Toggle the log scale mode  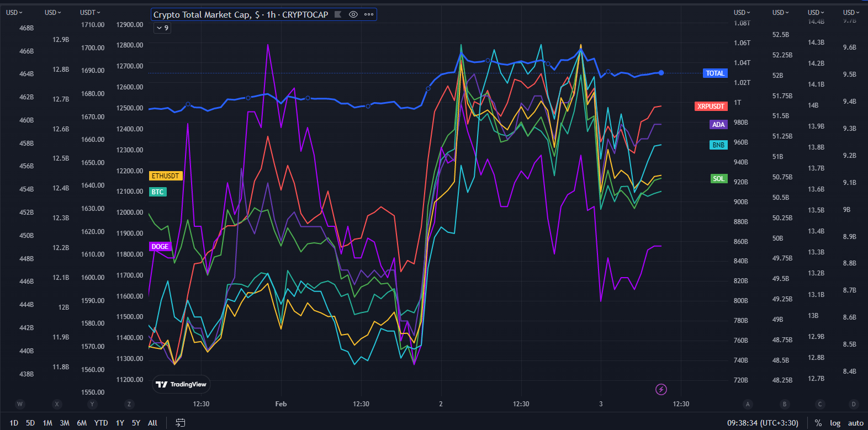click(x=835, y=423)
